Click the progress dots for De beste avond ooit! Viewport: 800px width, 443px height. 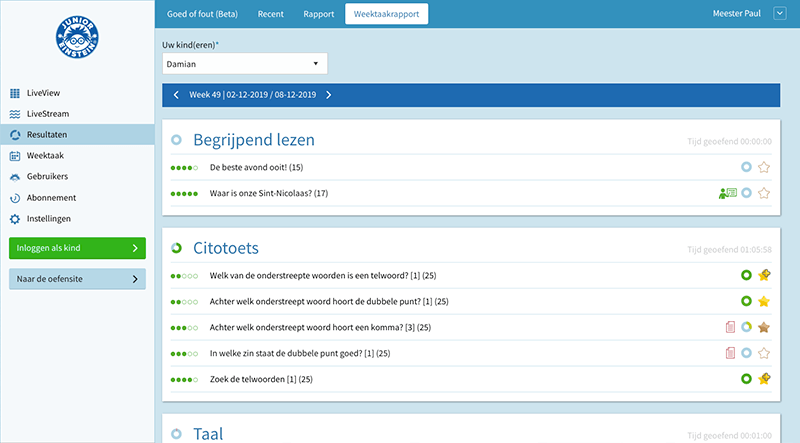(x=184, y=168)
